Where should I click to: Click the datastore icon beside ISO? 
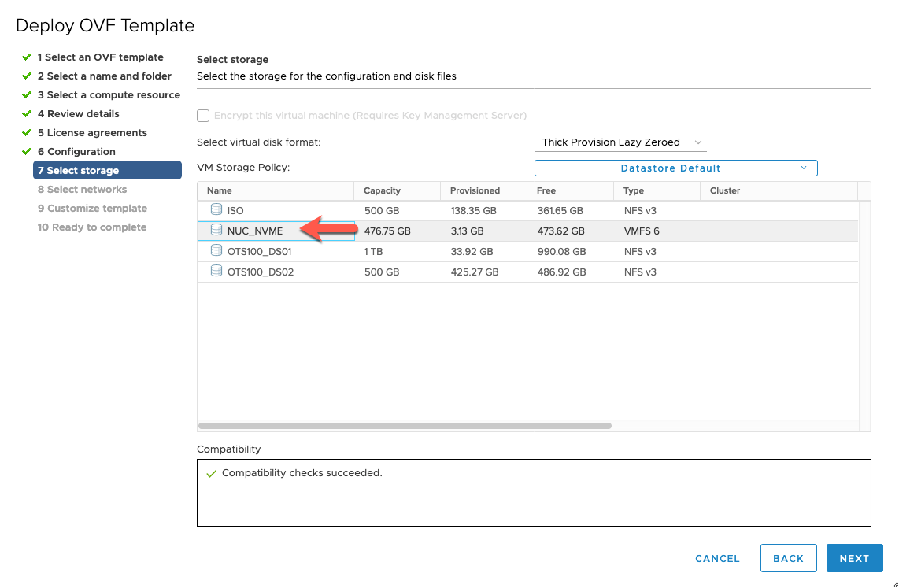click(x=216, y=210)
